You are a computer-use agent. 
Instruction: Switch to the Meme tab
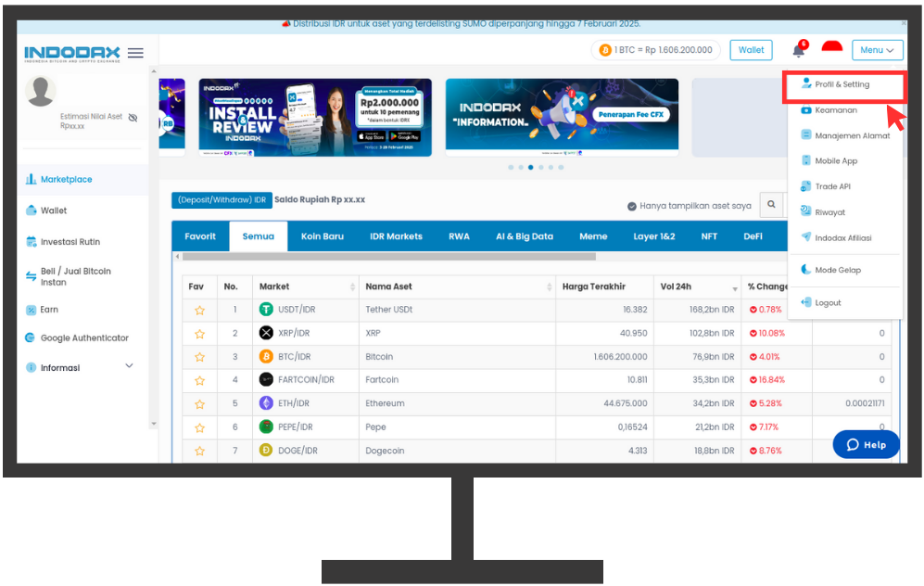[x=593, y=236]
